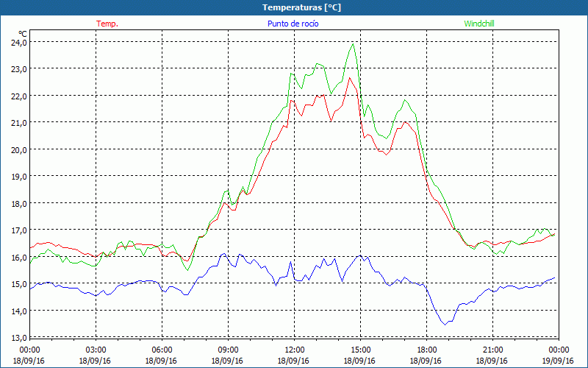Click the 15,0 y-axis label
588x368 pixels.
(19, 284)
